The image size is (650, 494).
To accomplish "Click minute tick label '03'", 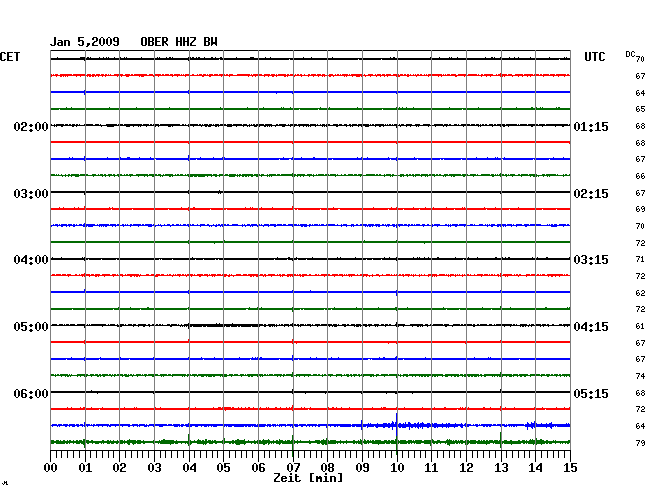I will point(154,467).
